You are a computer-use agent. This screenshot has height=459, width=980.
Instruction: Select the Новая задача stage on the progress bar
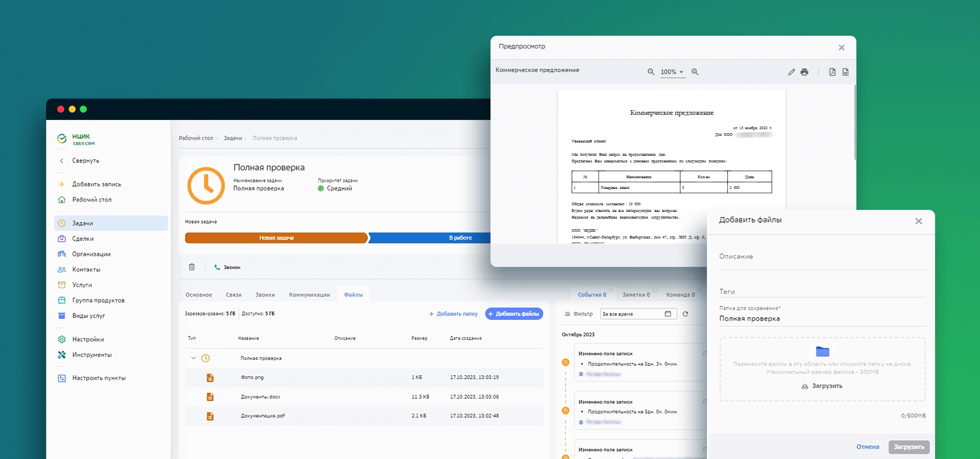click(276, 238)
